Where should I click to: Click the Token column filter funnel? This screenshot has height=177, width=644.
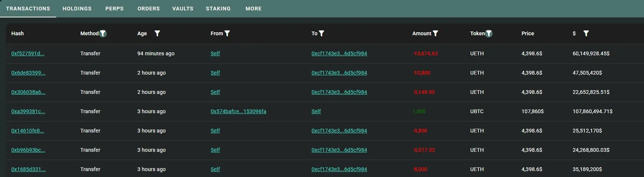[489, 33]
